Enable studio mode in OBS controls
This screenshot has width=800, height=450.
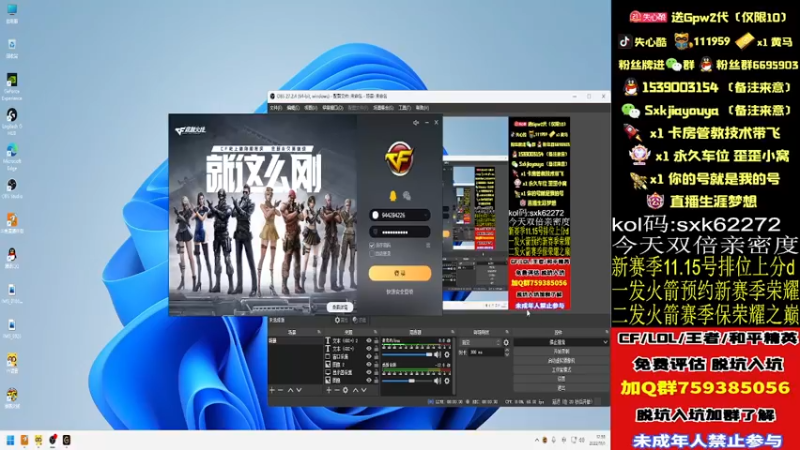(561, 370)
